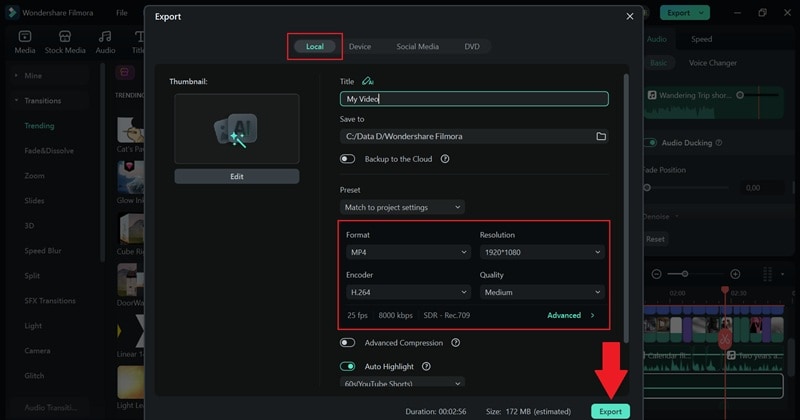The image size is (800, 420).
Task: Open the dropdown arrow on top Export button
Action: pos(702,13)
